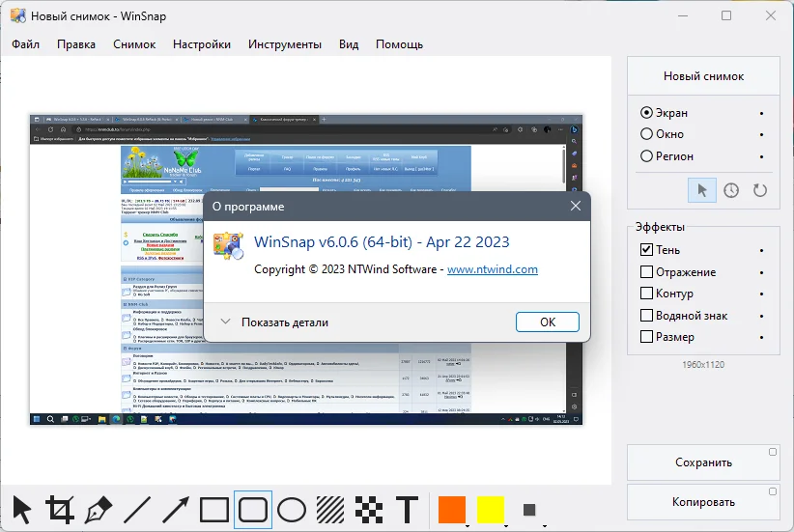Open options dot beside Window mode
Viewport: 794px width, 532px height.
tap(761, 134)
